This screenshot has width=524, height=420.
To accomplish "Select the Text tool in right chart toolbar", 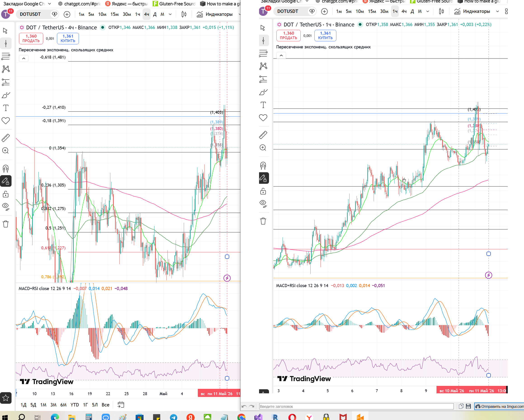I will pyautogui.click(x=263, y=105).
